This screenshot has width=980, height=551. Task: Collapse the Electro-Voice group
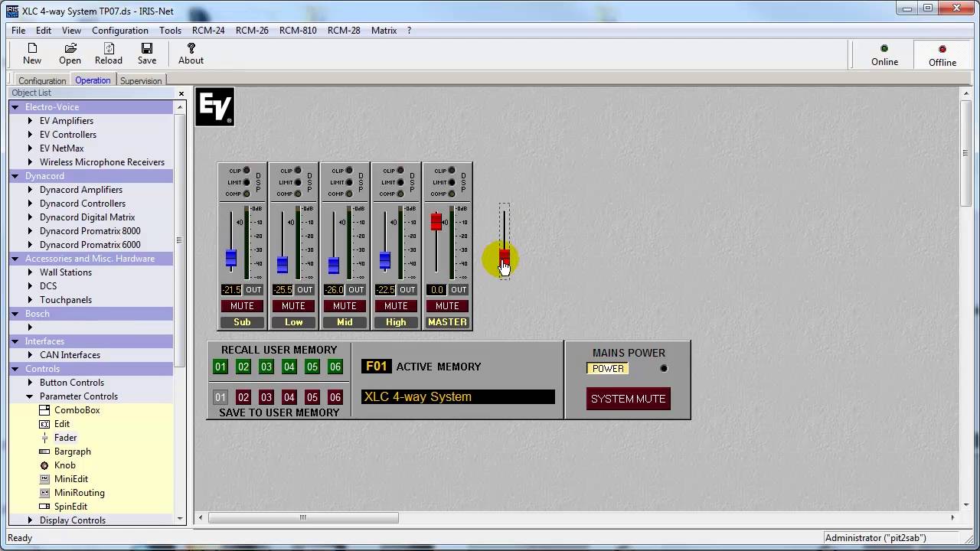[x=15, y=107]
